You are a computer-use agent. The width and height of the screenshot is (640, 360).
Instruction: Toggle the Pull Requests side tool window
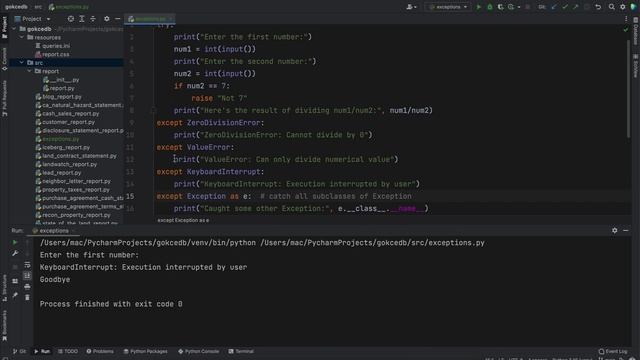tap(4, 98)
